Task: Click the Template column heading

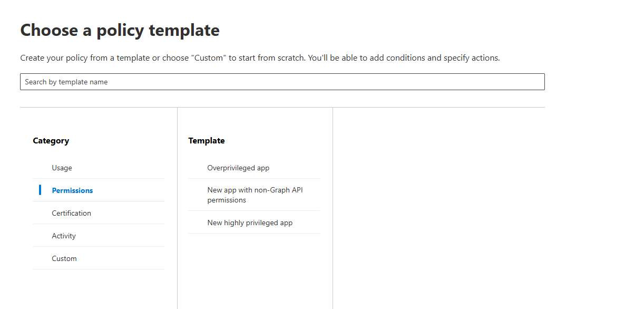Action: pos(207,141)
